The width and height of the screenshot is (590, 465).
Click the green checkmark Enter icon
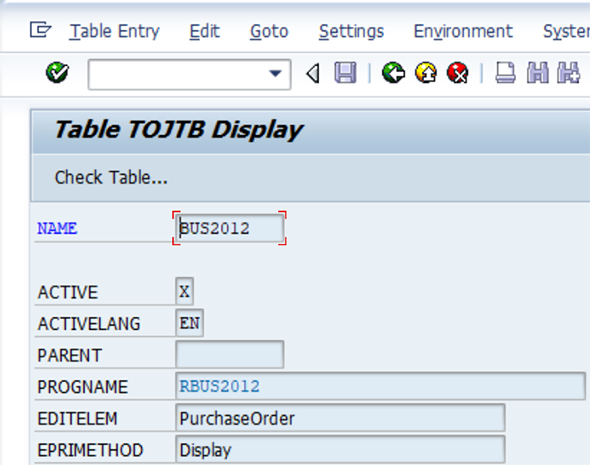point(57,73)
